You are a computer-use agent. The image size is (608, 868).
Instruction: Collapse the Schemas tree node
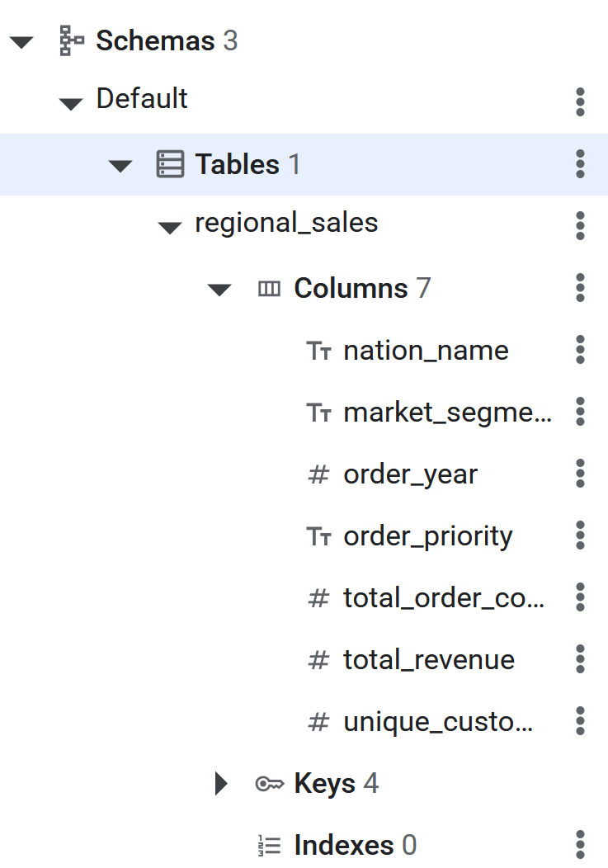(21, 42)
